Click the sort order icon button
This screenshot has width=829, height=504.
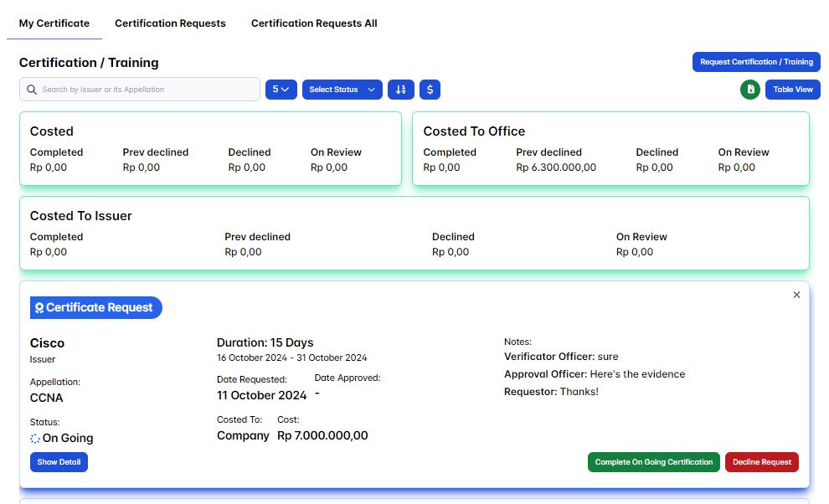(x=400, y=90)
